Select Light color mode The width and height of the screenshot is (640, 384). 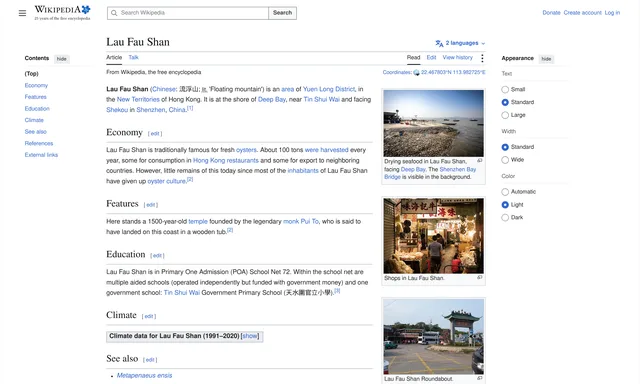[x=505, y=204]
